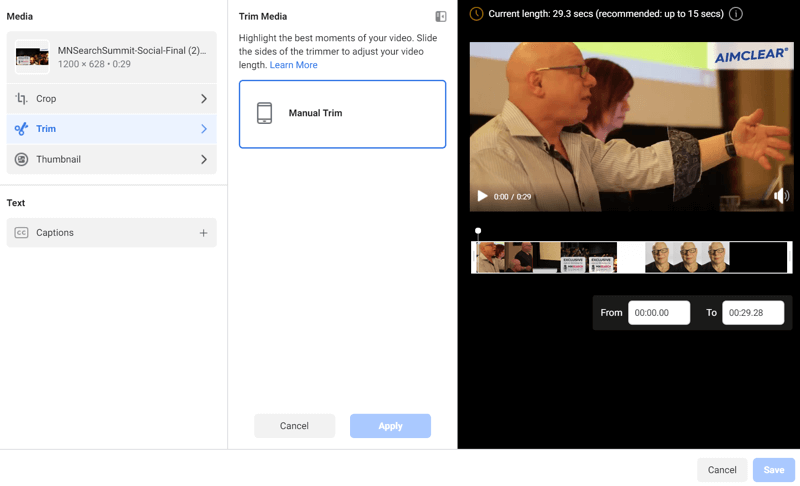Click the Thumbnail icon in Media list
The height and width of the screenshot is (486, 800).
coord(21,159)
